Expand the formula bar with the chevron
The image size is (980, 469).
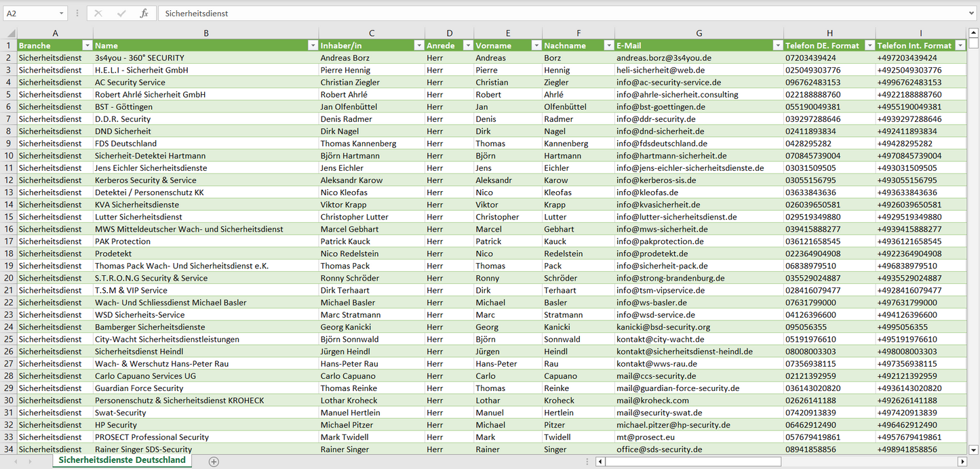(x=972, y=14)
